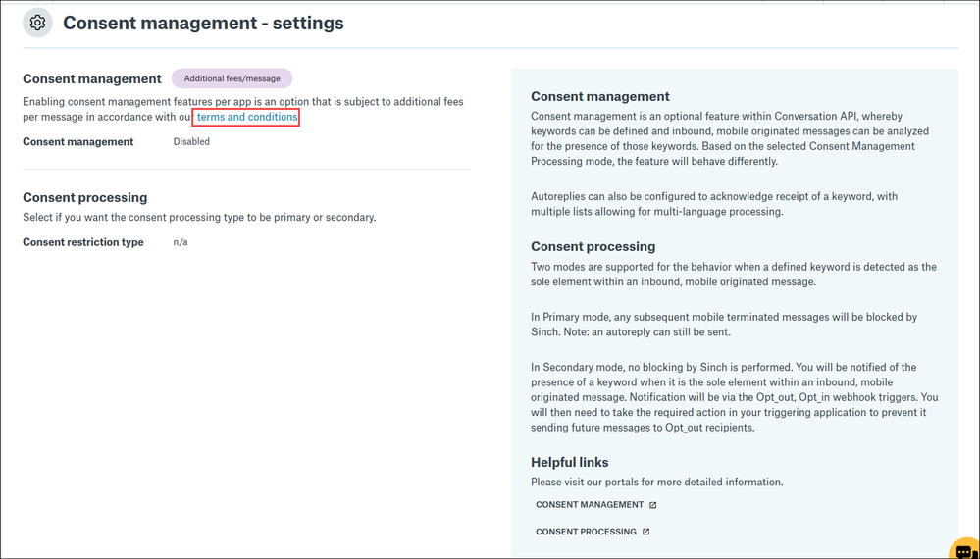Click the 'Autoreplies can also be configured' paragraph
The image size is (980, 559).
(713, 204)
